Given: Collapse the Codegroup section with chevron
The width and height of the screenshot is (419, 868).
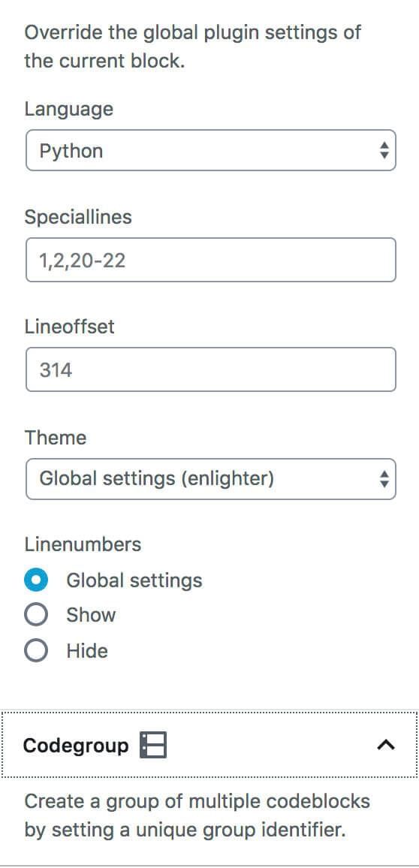Looking at the screenshot, I should tap(386, 745).
